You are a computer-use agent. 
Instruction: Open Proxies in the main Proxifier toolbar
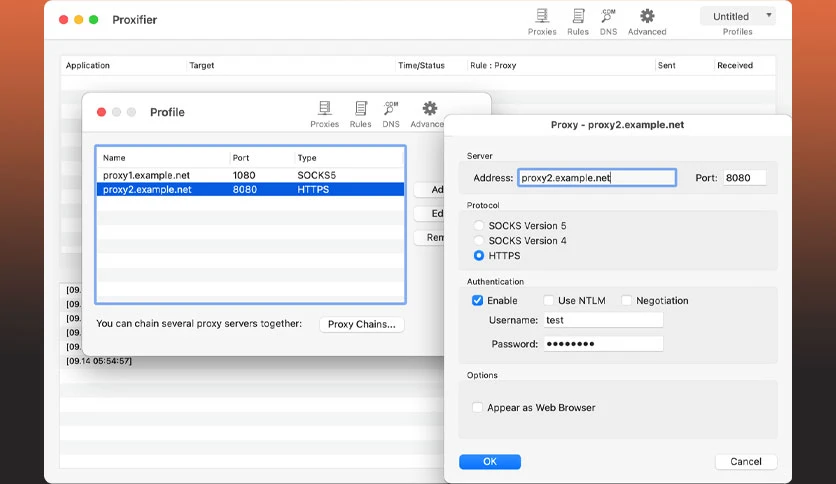coord(542,22)
